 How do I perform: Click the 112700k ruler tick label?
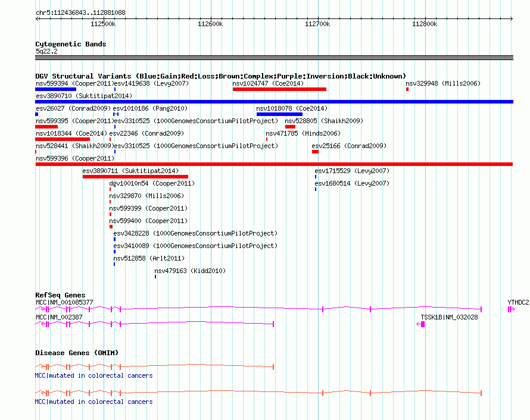(x=317, y=24)
